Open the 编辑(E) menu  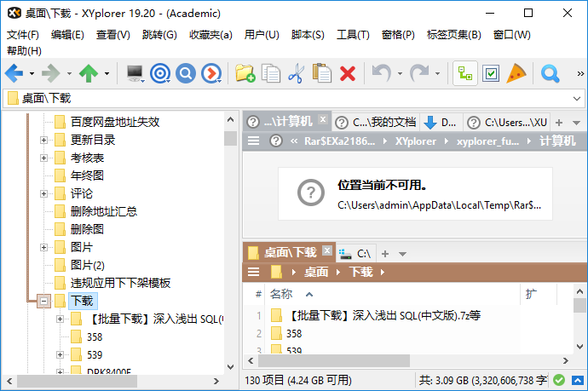pyautogui.click(x=67, y=35)
